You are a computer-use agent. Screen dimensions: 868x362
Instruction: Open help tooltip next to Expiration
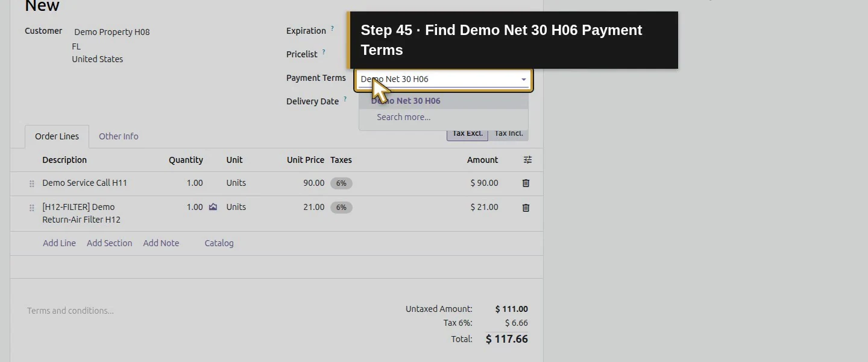click(x=332, y=28)
